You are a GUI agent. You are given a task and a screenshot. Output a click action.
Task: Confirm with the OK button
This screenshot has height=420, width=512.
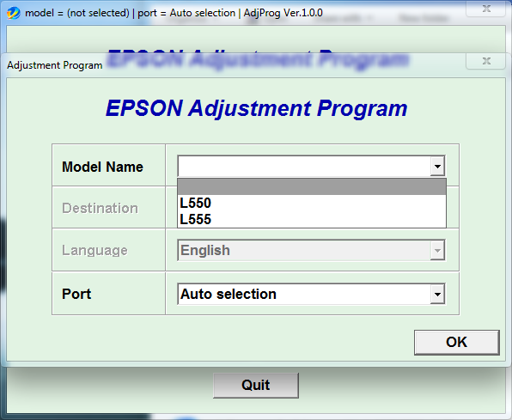(456, 343)
